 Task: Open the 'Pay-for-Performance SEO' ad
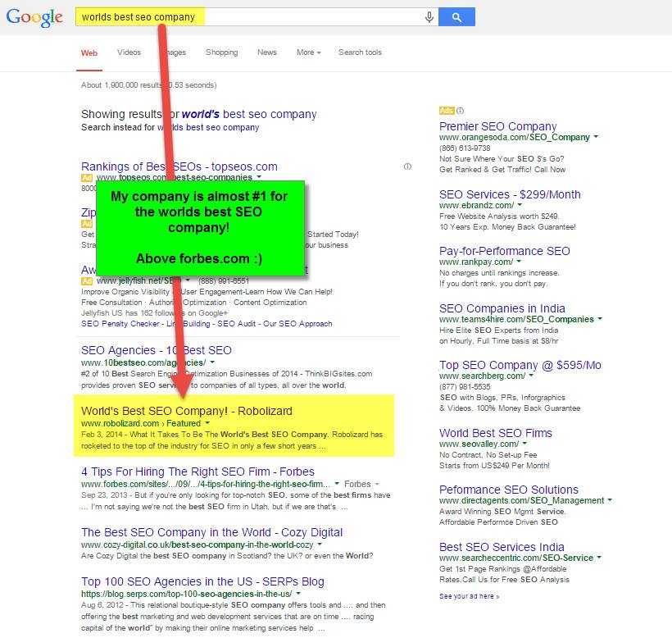tap(505, 251)
